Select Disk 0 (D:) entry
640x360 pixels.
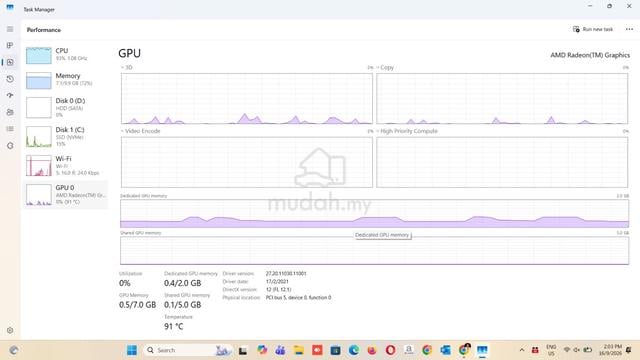tap(65, 108)
